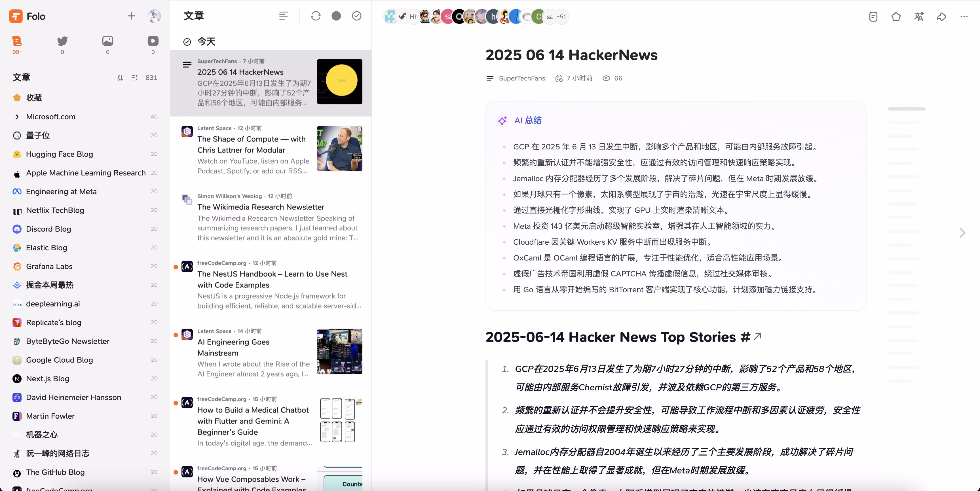Image resolution: width=980 pixels, height=491 pixels.
Task: Switch to the Pictures view tab
Action: tap(108, 45)
